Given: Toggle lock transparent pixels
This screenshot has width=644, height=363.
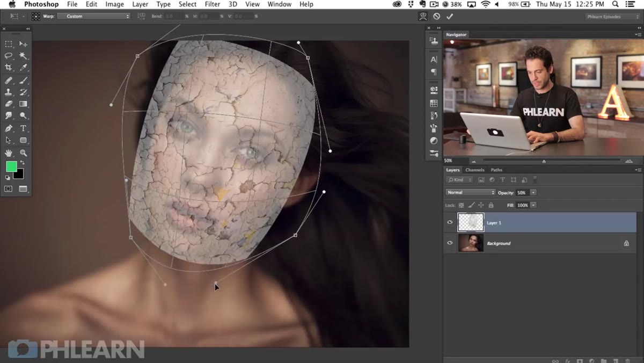Looking at the screenshot, I should pos(462,205).
